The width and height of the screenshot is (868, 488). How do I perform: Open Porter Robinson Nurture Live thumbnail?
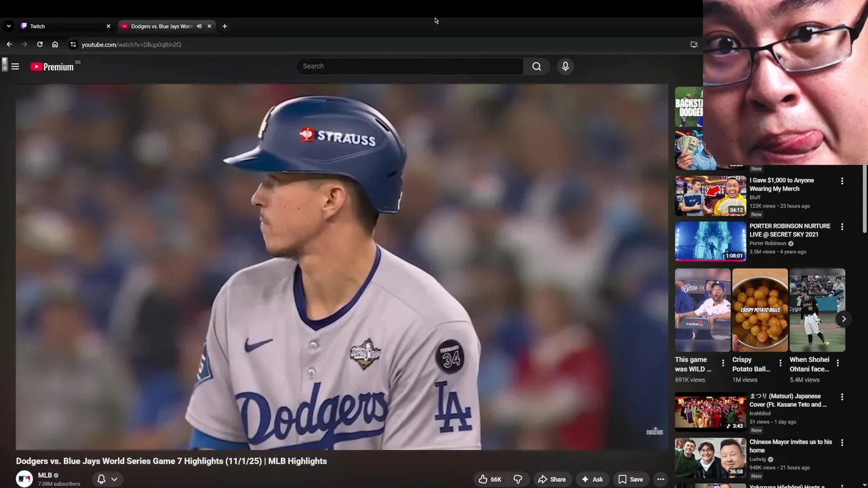coord(711,241)
